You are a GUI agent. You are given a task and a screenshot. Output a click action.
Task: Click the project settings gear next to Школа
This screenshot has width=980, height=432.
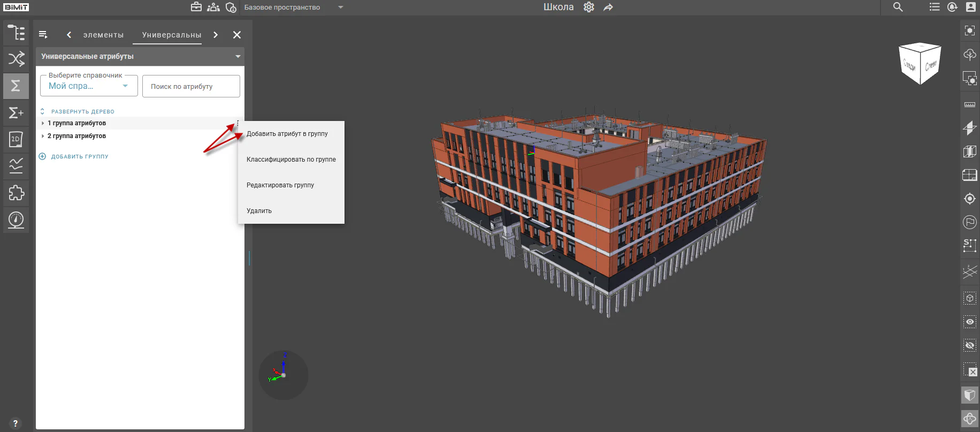(589, 7)
